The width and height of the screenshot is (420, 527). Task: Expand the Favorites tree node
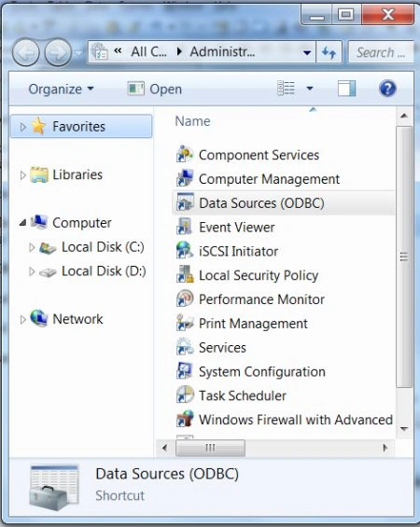coord(22,127)
